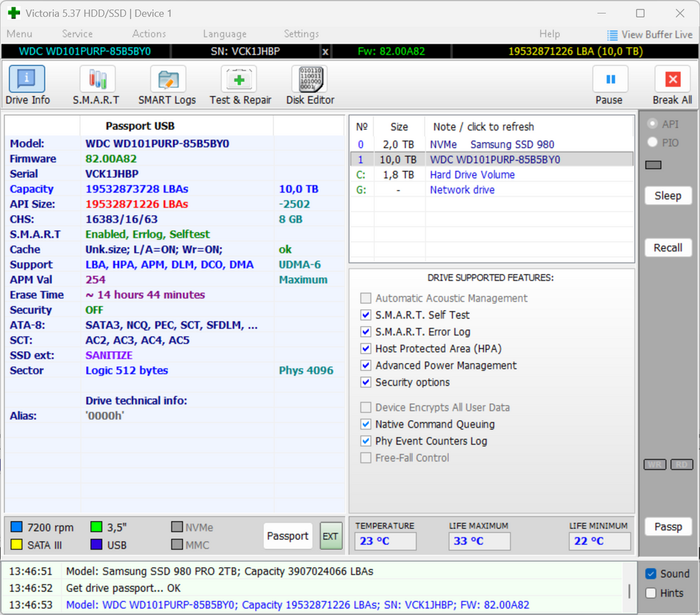The width and height of the screenshot is (700, 615).
Task: Click the Recall button
Action: click(668, 247)
